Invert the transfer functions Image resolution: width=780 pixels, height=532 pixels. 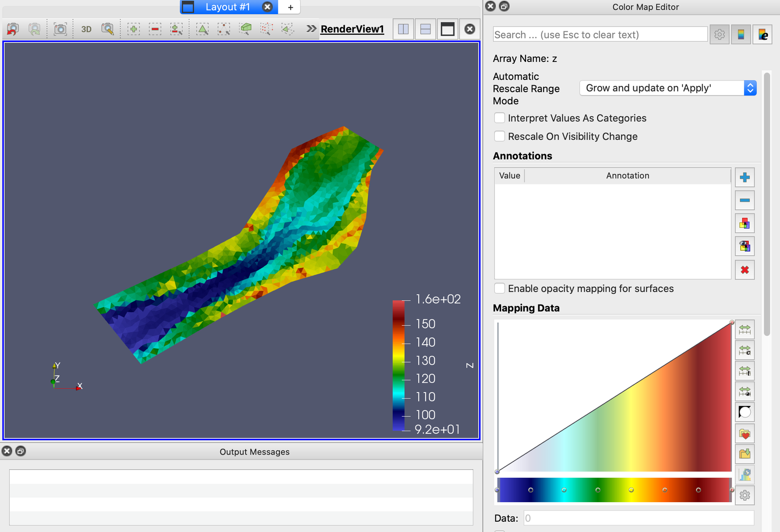click(x=744, y=413)
